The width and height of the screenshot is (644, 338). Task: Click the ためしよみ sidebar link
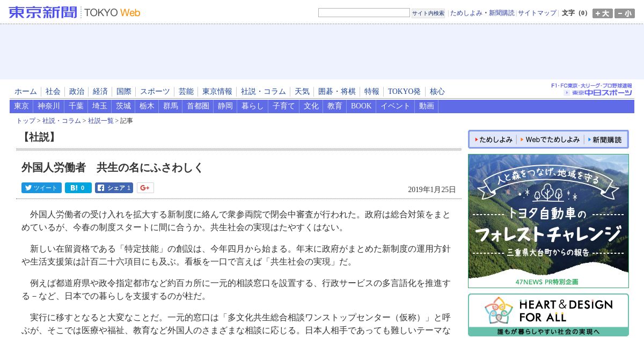pos(494,139)
